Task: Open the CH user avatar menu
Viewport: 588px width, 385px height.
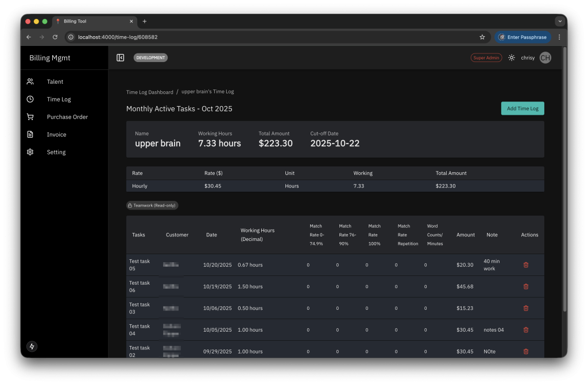Action: point(545,57)
